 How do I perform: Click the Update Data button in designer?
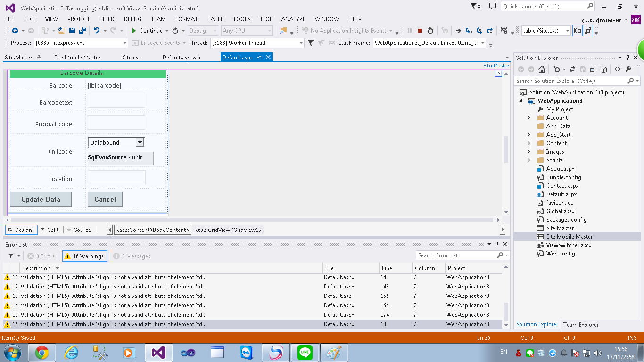point(41,199)
